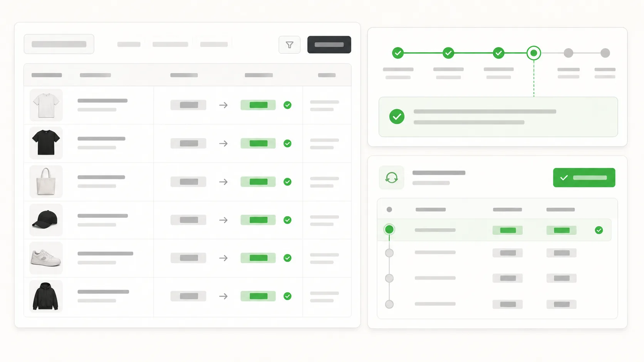Open the white sneaker product thumbnail
The height and width of the screenshot is (362, 644).
pos(46,258)
